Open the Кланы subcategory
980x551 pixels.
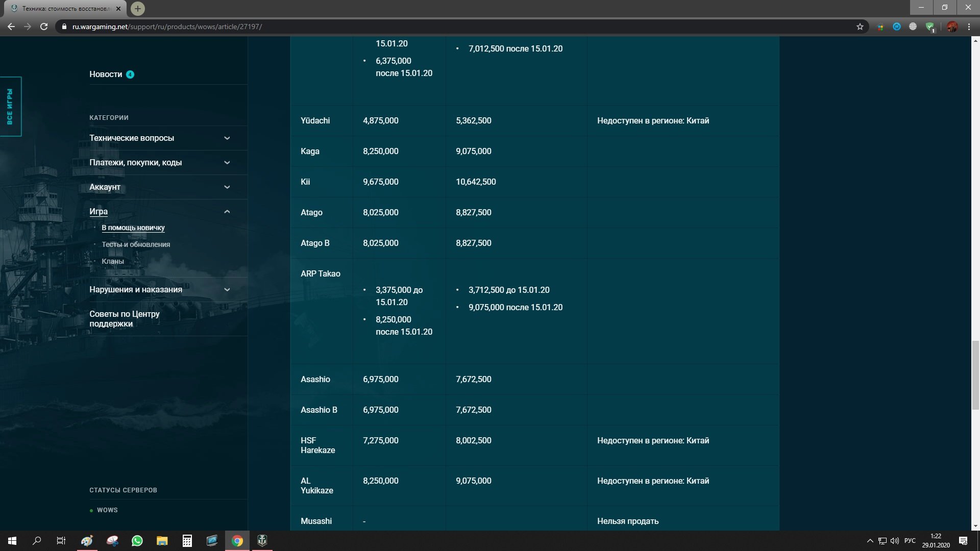point(113,261)
